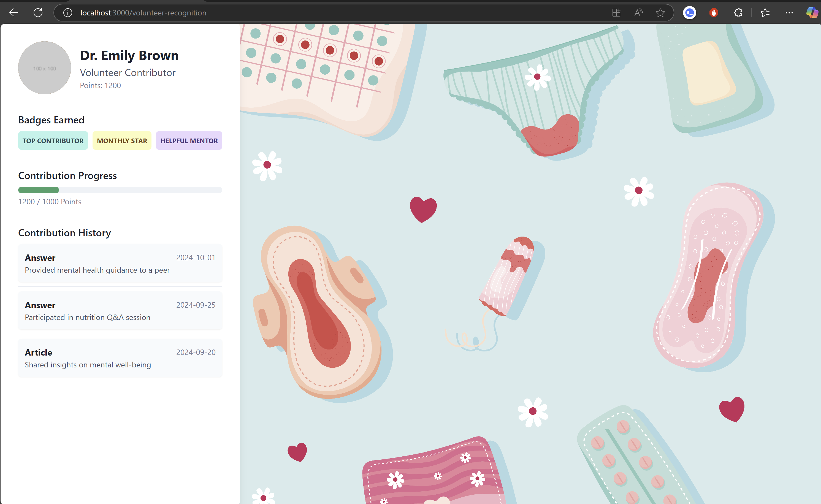This screenshot has height=504, width=821.
Task: Open the mental health guidance answer entry
Action: coord(120,263)
